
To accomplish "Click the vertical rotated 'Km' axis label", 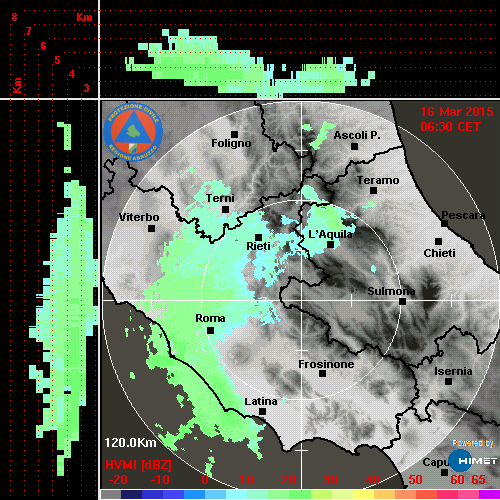I will pyautogui.click(x=17, y=85).
